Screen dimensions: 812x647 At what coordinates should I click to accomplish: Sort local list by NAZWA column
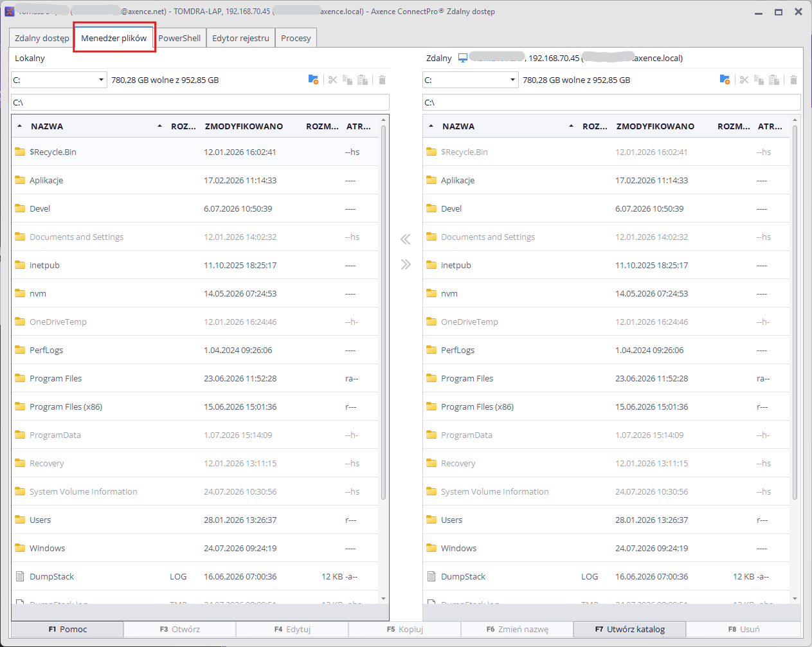click(47, 126)
